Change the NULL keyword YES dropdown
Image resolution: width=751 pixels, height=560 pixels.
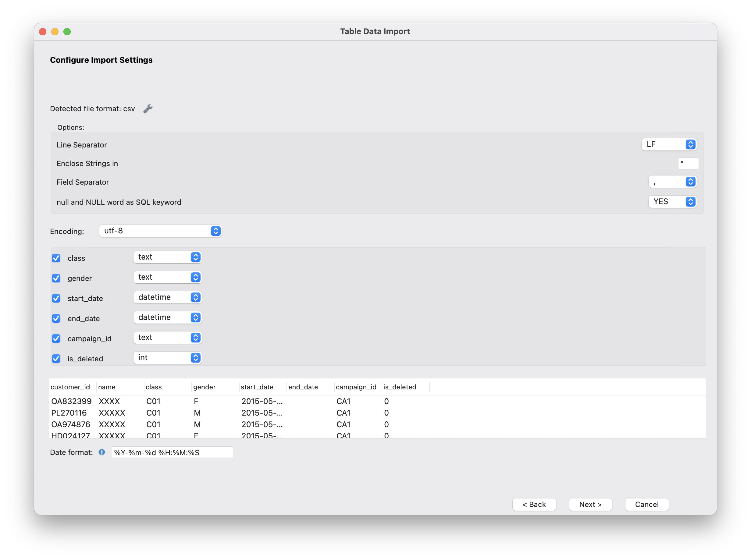point(672,202)
